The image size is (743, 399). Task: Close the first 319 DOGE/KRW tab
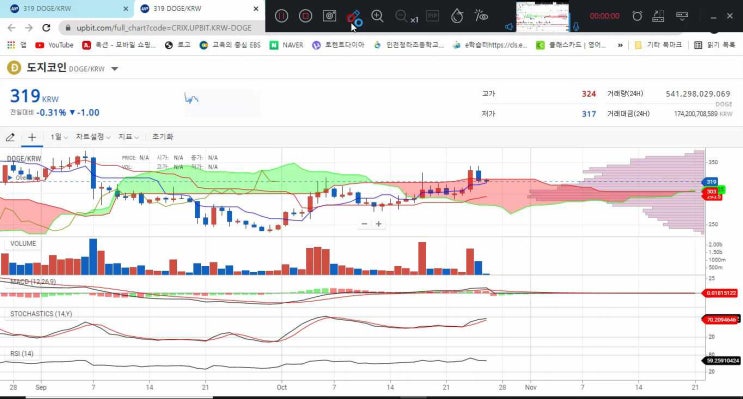coord(126,9)
